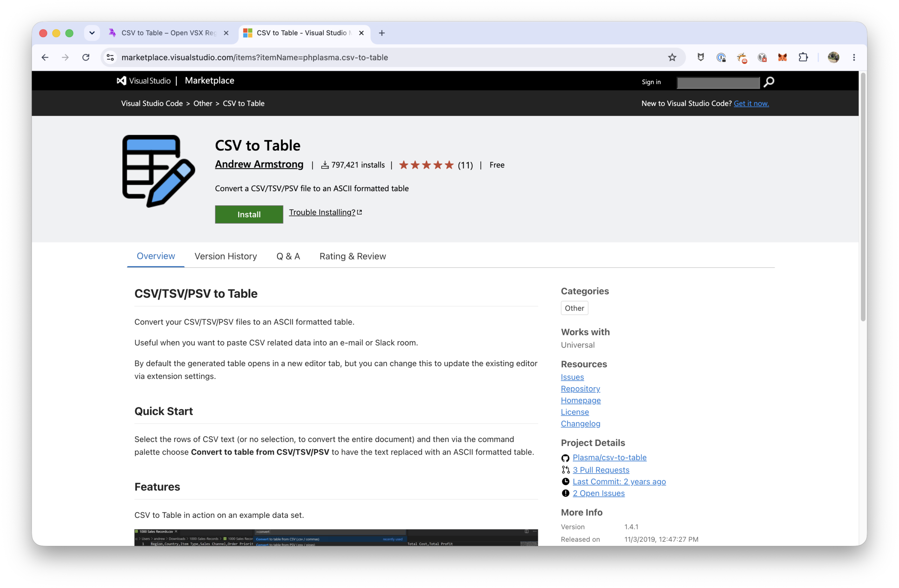The image size is (899, 588).
Task: Expand the tab search dropdown
Action: [x=92, y=33]
